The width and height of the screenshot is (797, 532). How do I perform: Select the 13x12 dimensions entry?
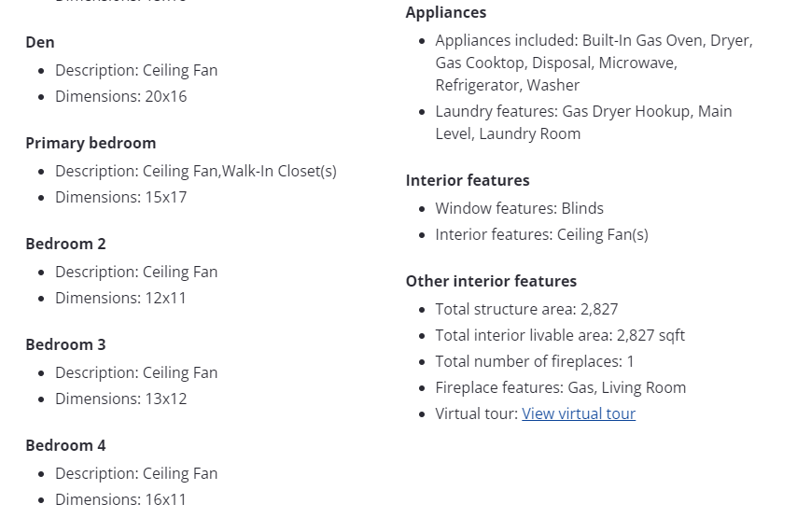coord(120,399)
